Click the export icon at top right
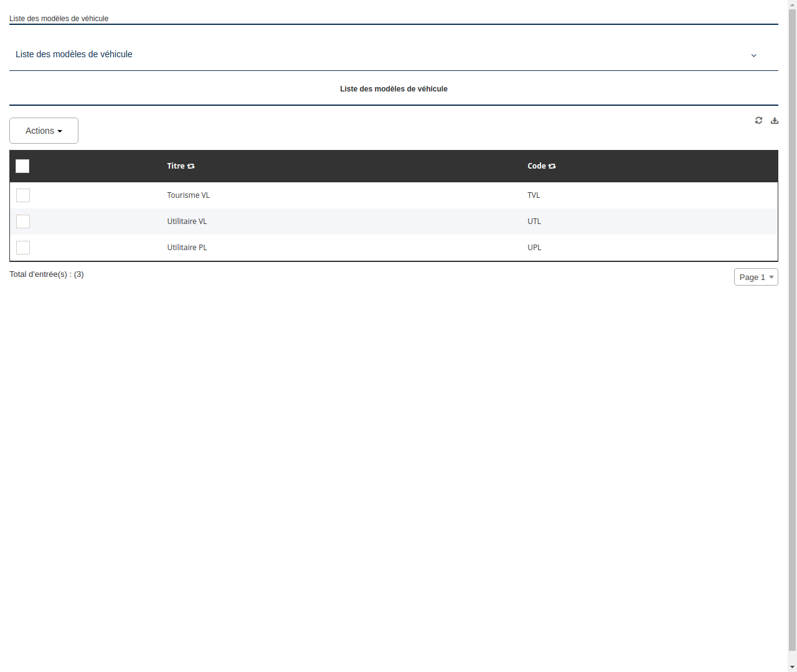Image resolution: width=797 pixels, height=672 pixels. point(775,120)
